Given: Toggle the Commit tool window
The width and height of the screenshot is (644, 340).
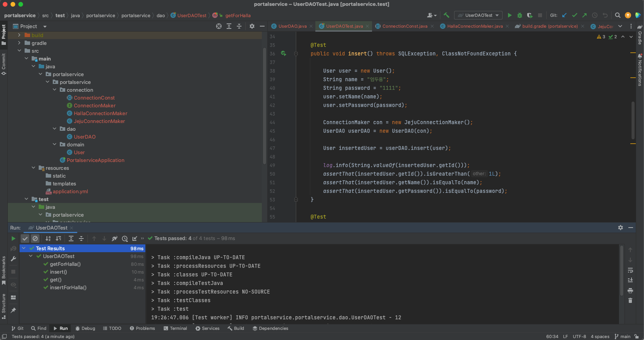Looking at the screenshot, I should [4, 64].
